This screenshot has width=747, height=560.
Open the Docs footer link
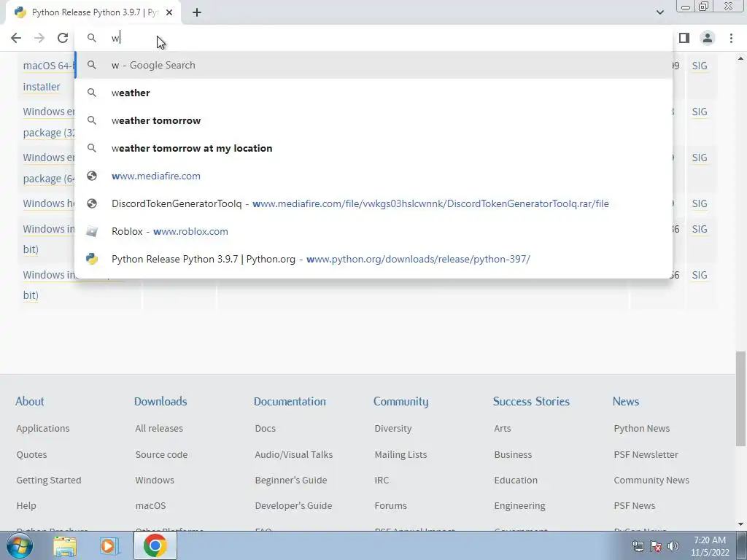click(266, 429)
